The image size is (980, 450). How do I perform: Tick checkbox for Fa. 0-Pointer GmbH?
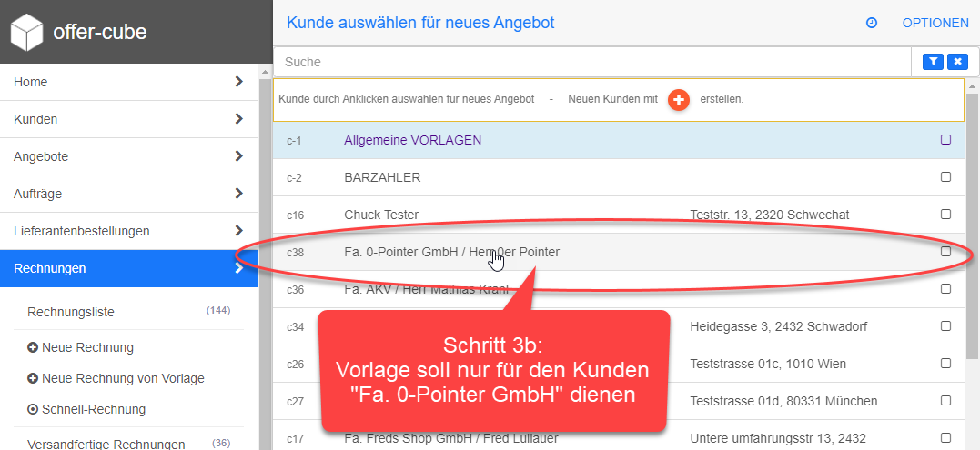[945, 252]
